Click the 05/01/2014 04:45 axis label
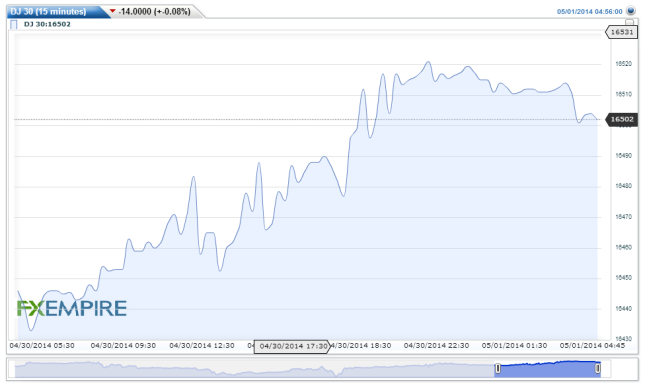Image resolution: width=645 pixels, height=386 pixels. [x=592, y=346]
